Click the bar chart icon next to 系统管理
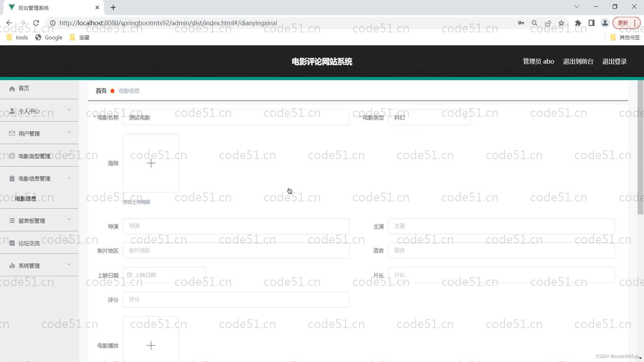Image resolution: width=644 pixels, height=362 pixels. click(x=12, y=265)
